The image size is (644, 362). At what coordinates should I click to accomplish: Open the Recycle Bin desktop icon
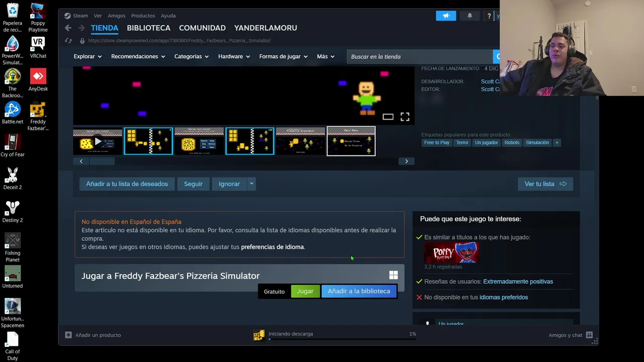(12, 17)
